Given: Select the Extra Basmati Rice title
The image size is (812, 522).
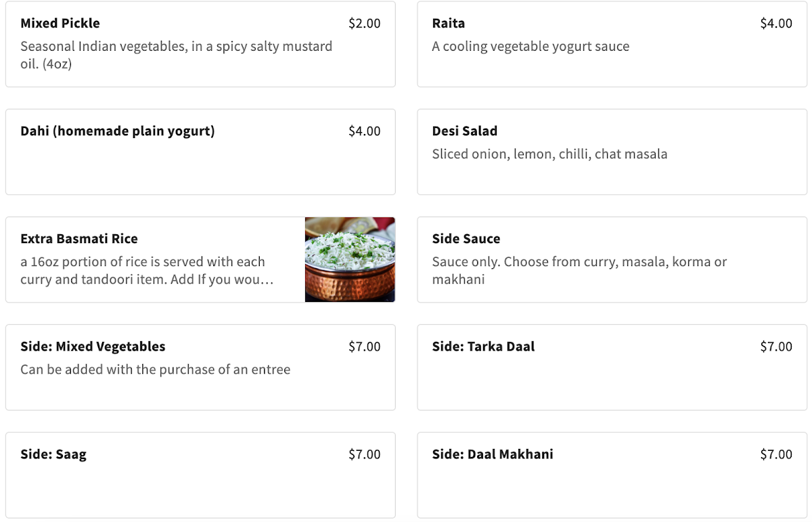Looking at the screenshot, I should (x=79, y=239).
